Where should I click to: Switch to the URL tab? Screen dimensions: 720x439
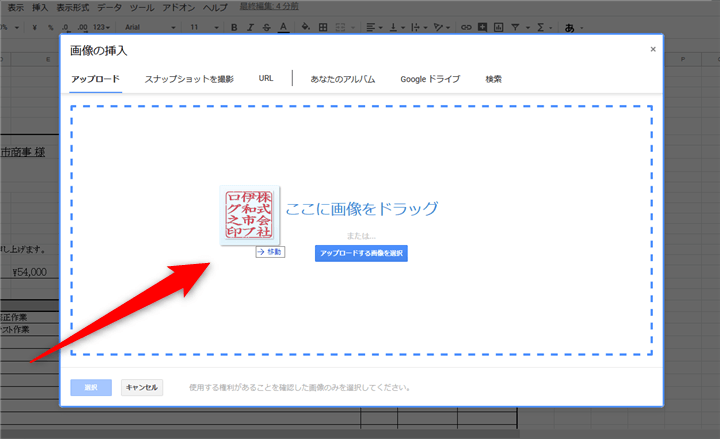click(266, 79)
